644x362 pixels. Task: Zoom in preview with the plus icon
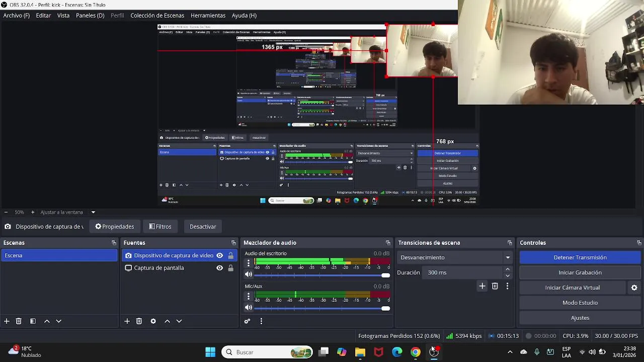[33, 212]
